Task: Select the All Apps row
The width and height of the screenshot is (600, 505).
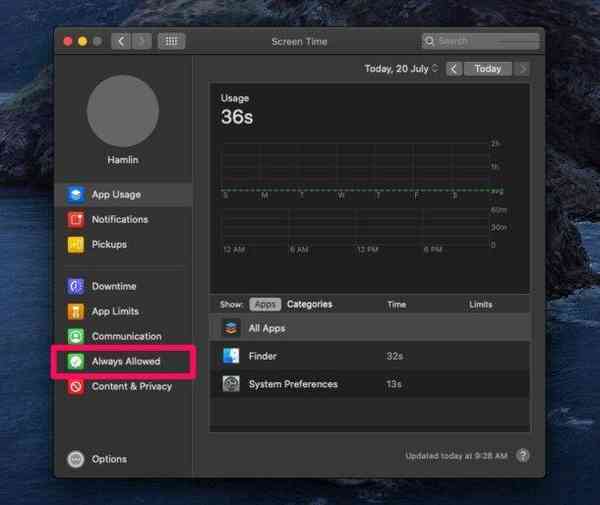Action: (x=370, y=328)
